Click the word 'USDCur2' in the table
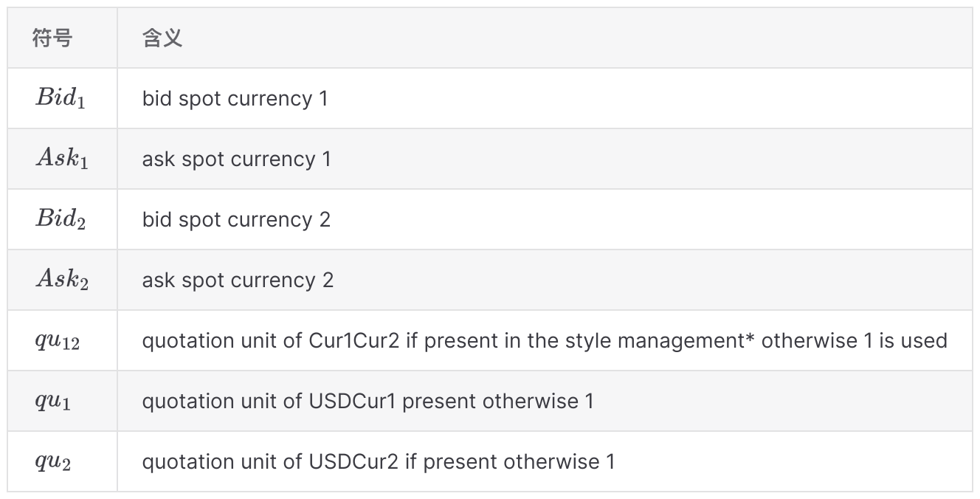 coord(353,462)
